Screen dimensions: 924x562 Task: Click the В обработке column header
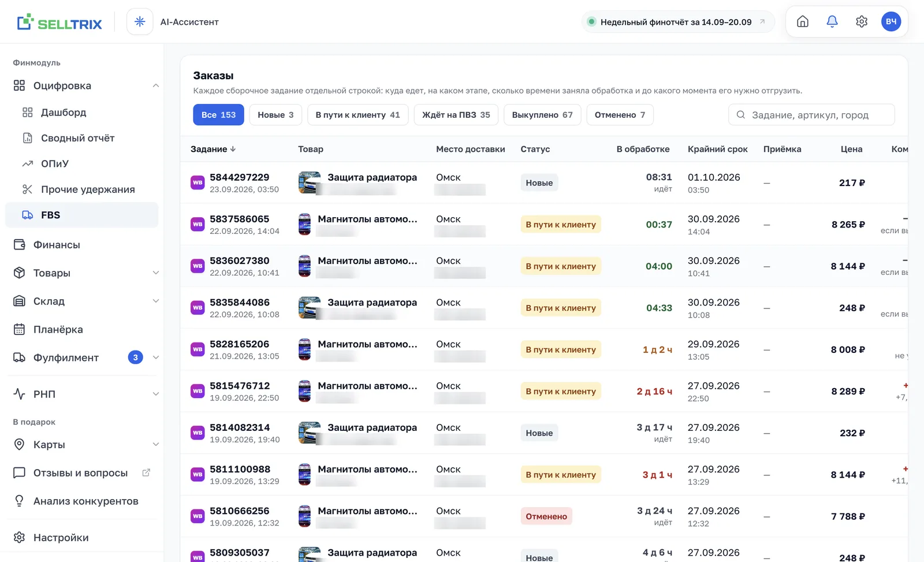pos(643,149)
